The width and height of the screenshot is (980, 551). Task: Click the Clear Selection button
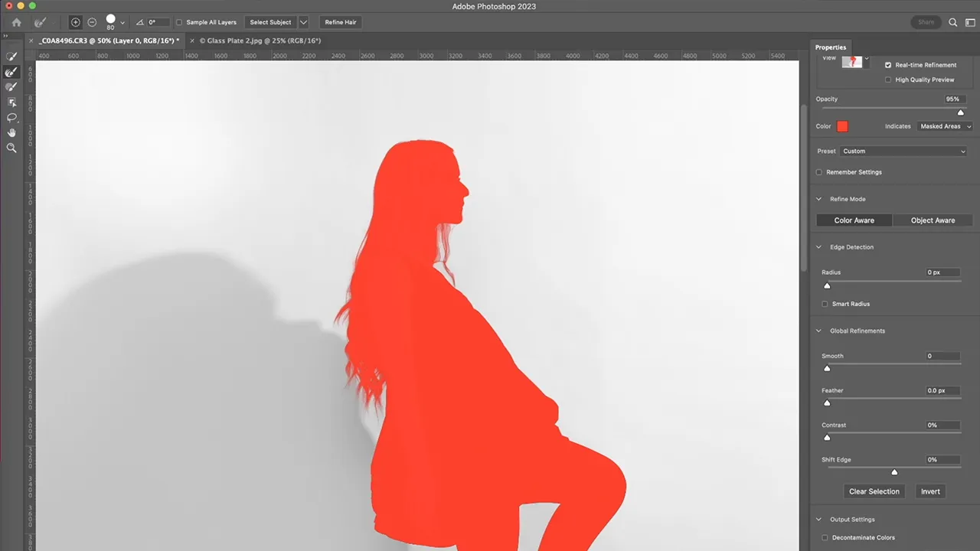[x=874, y=491]
